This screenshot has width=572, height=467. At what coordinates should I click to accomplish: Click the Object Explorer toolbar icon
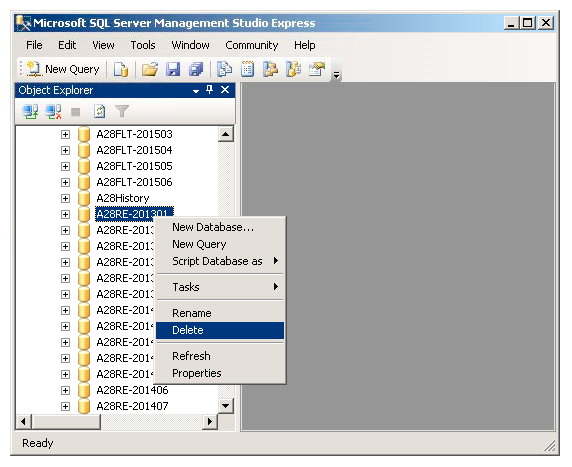point(270,69)
